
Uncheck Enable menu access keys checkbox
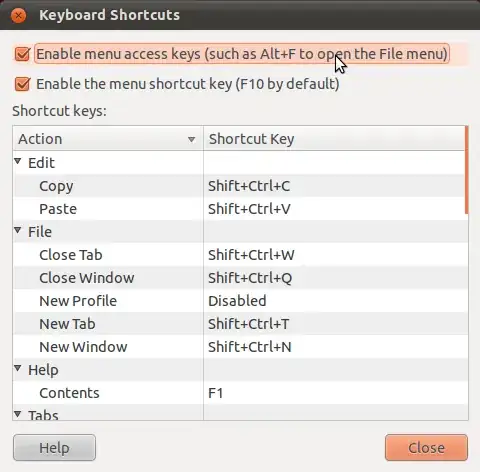tap(23, 54)
